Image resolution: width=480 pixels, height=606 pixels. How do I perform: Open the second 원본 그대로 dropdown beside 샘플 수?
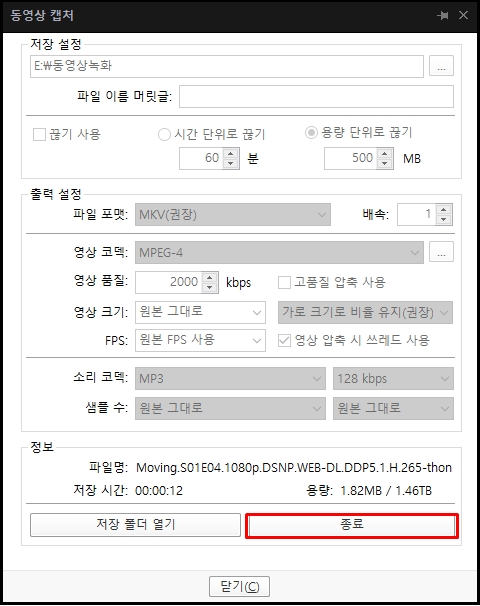[393, 409]
